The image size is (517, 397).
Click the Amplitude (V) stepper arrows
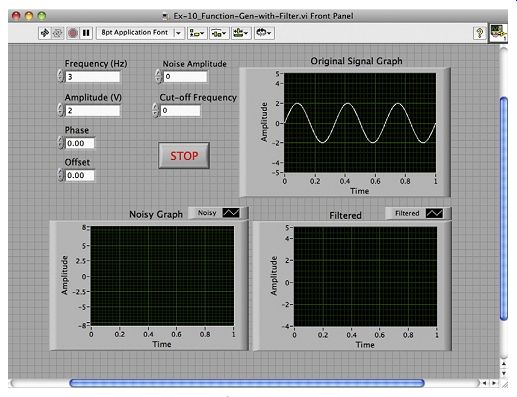pyautogui.click(x=60, y=109)
